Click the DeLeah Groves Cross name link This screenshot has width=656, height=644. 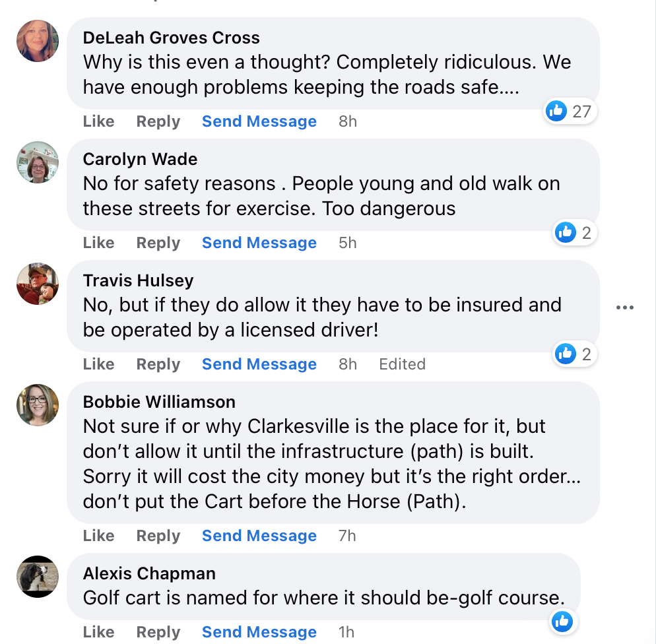(171, 38)
